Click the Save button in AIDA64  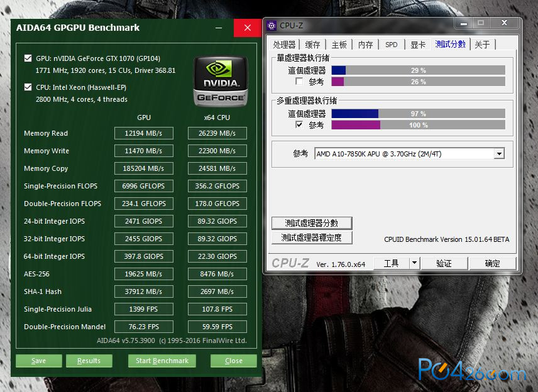39,361
